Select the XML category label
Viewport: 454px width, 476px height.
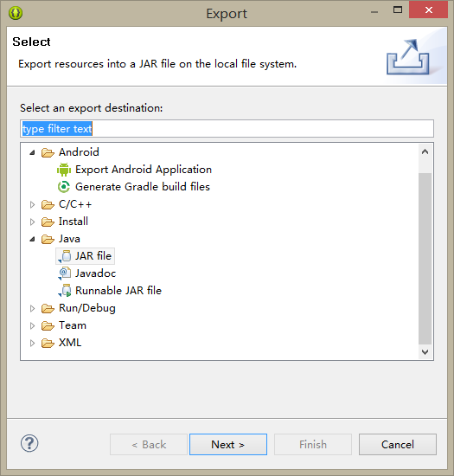(70, 343)
